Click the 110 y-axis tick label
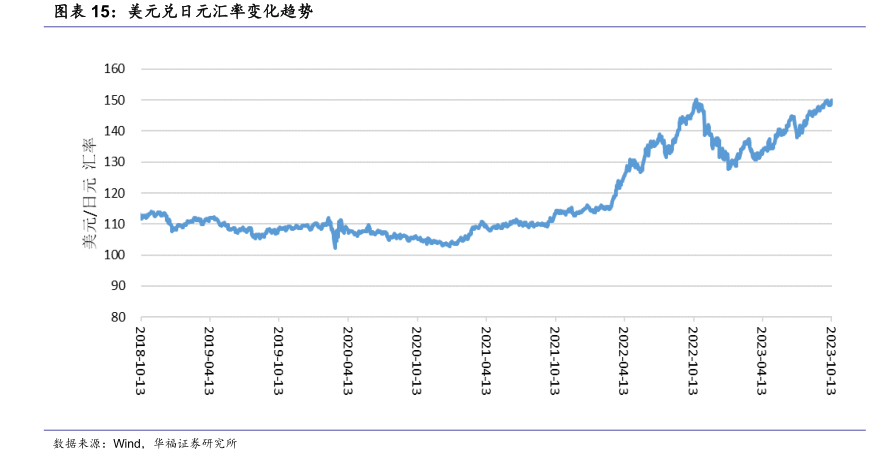Viewport: 869px width, 449px height. tap(114, 224)
